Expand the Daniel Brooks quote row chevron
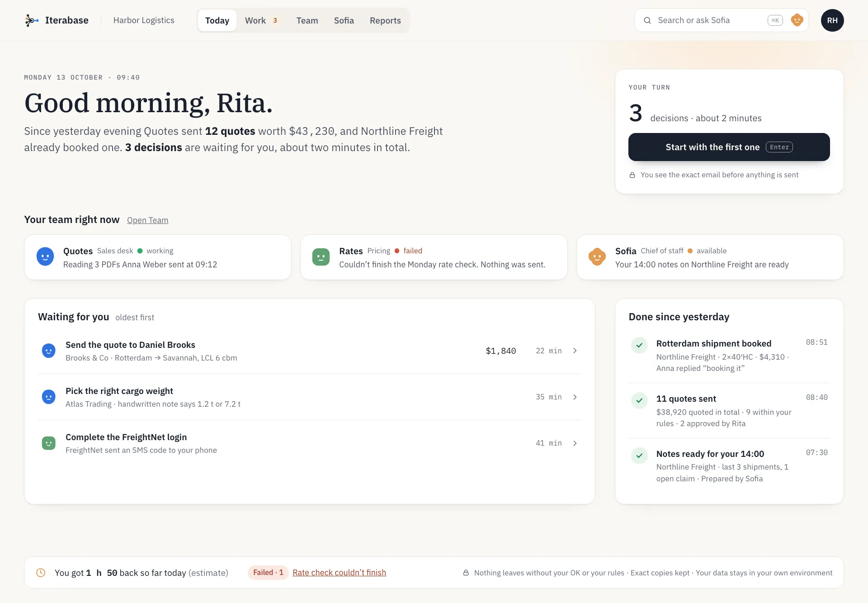The image size is (868, 603). point(575,351)
